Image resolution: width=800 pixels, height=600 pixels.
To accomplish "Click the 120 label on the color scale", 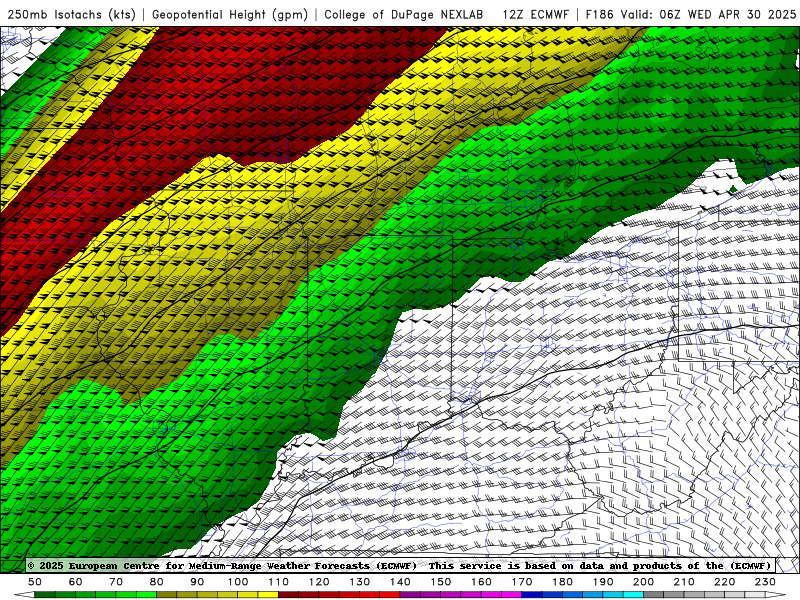I will 319,582.
